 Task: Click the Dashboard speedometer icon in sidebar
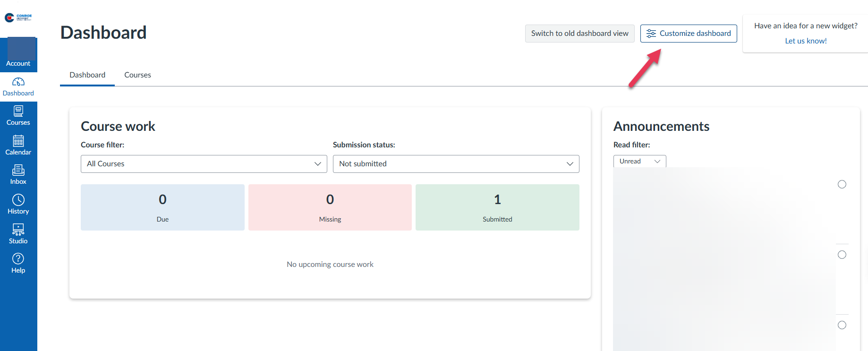(x=18, y=82)
